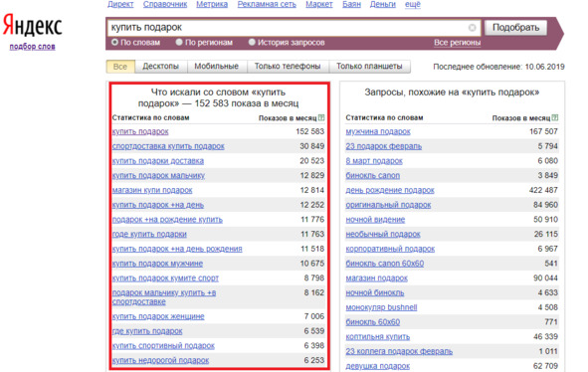The width and height of the screenshot is (588, 372).
Task: Open купить недорогой подарок query
Action: coord(160,360)
